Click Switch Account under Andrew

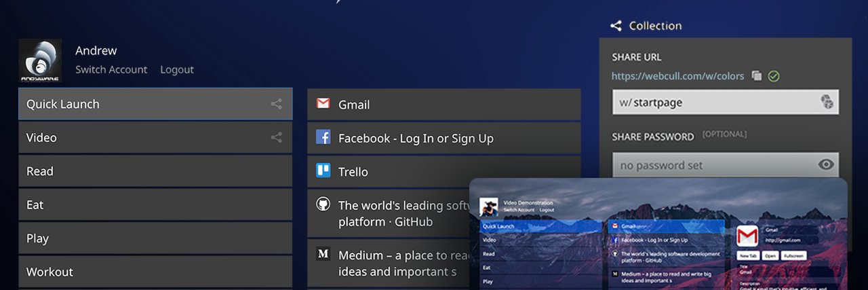(x=111, y=69)
